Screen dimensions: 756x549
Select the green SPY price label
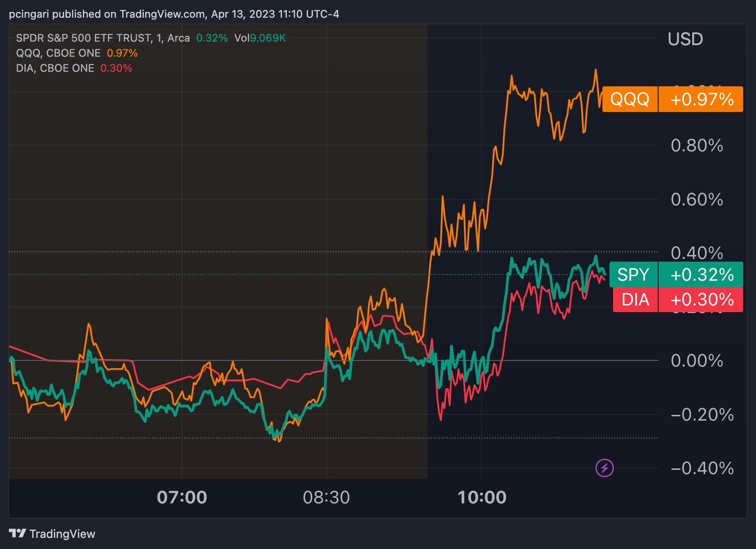click(x=633, y=274)
